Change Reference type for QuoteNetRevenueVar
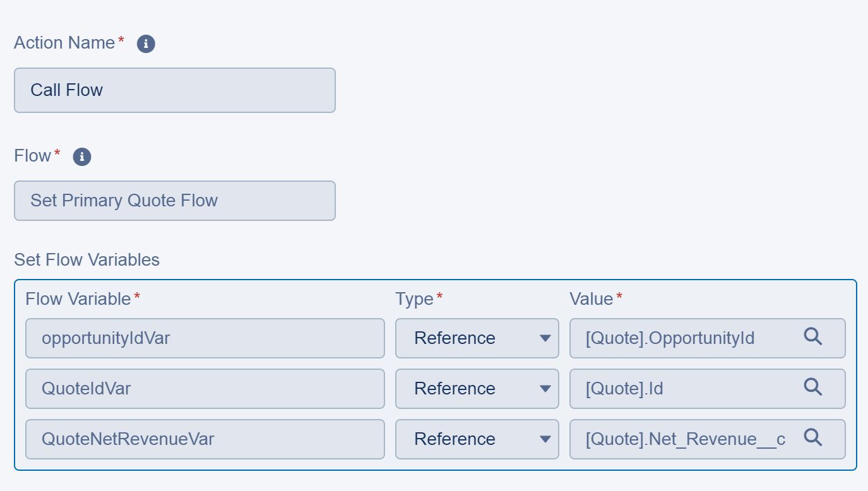Viewport: 868px width, 491px height. click(477, 439)
